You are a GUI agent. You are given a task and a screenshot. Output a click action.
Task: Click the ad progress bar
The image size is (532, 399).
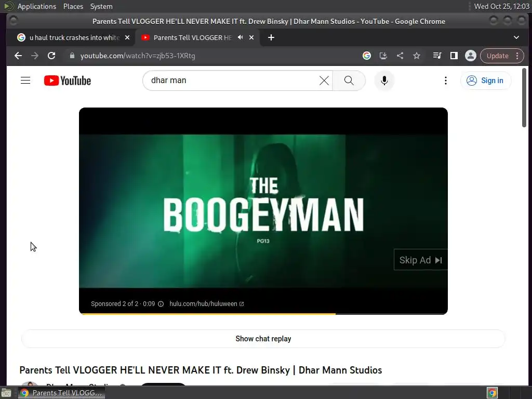pyautogui.click(x=263, y=314)
